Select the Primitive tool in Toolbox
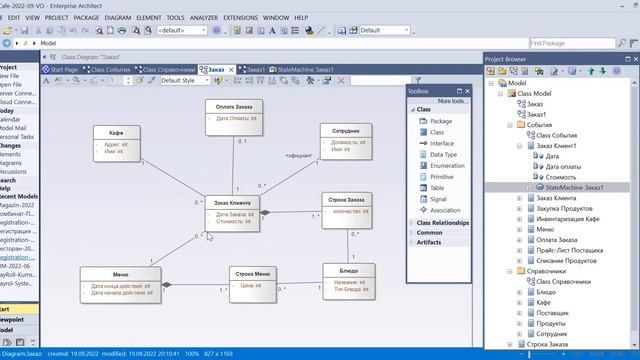 436,177
